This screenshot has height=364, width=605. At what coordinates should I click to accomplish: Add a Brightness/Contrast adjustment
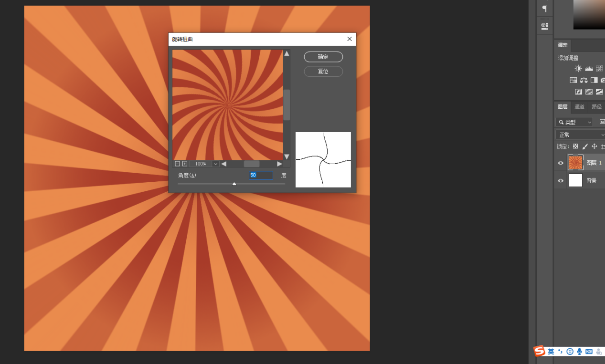tap(578, 69)
